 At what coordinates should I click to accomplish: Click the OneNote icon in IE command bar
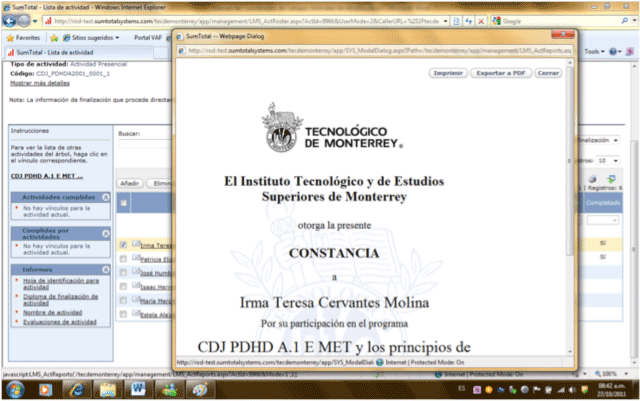click(630, 52)
